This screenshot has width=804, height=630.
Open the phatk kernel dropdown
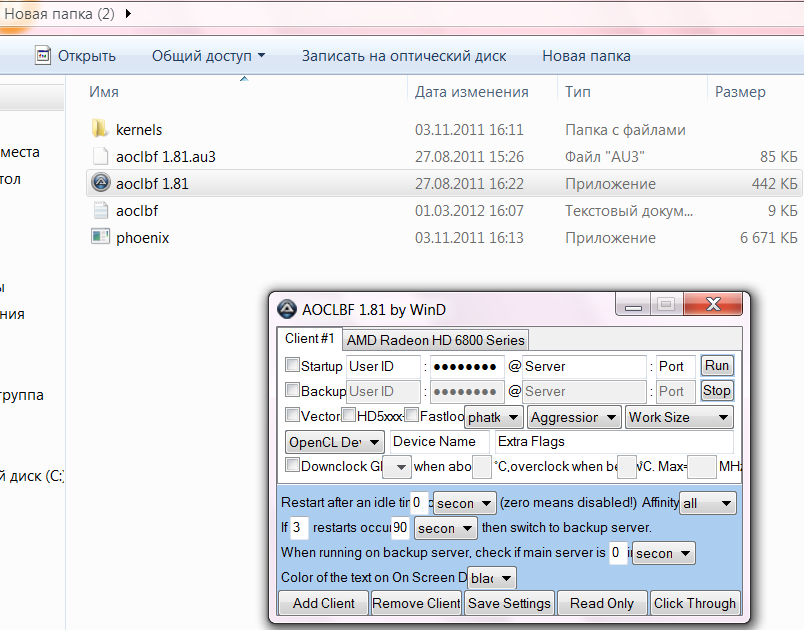[x=494, y=417]
